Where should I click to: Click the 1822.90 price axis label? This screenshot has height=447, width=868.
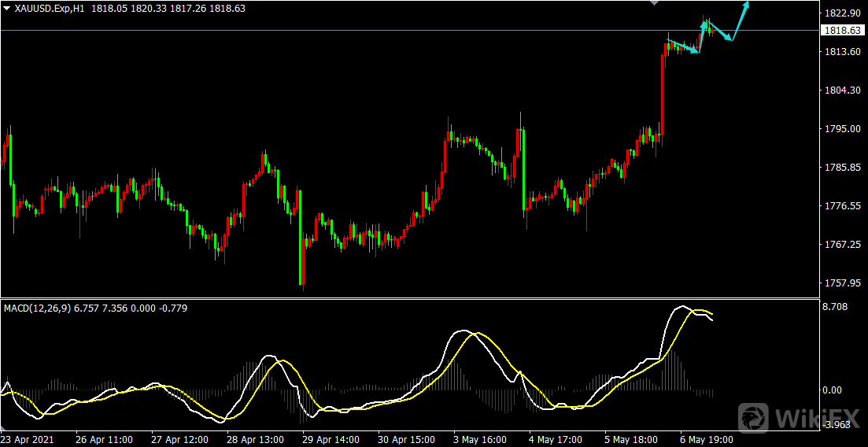(x=840, y=13)
